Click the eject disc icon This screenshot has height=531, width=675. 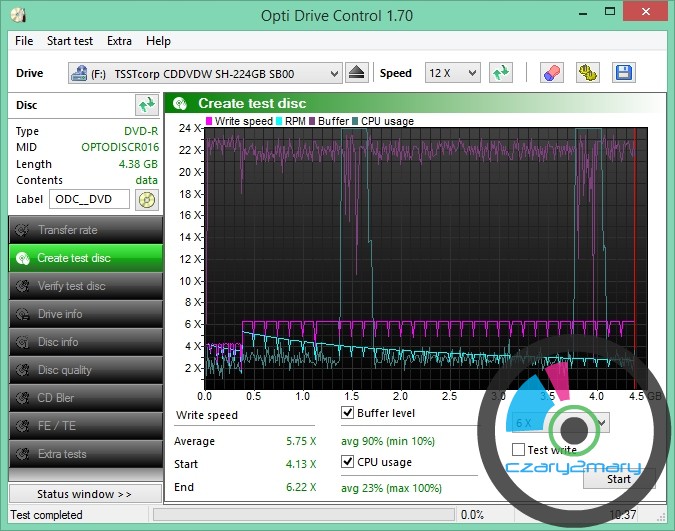[359, 73]
